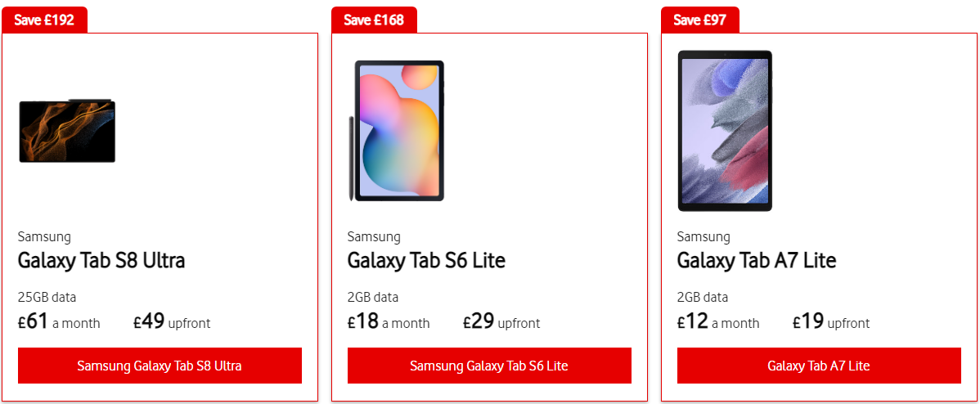Select the Save £192 badge
The height and width of the screenshot is (404, 980).
click(44, 20)
